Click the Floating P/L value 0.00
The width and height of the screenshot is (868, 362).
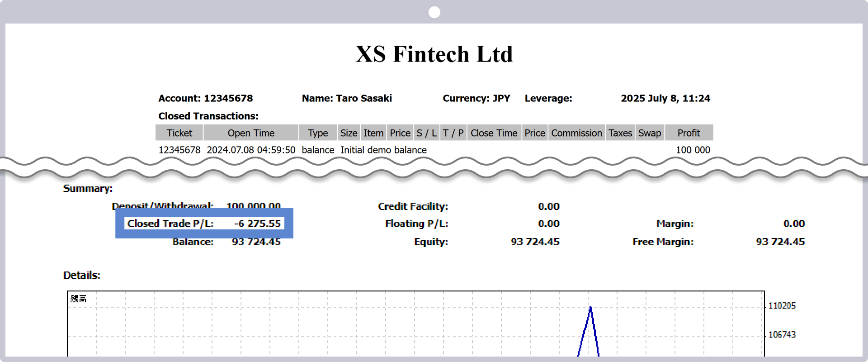(548, 224)
